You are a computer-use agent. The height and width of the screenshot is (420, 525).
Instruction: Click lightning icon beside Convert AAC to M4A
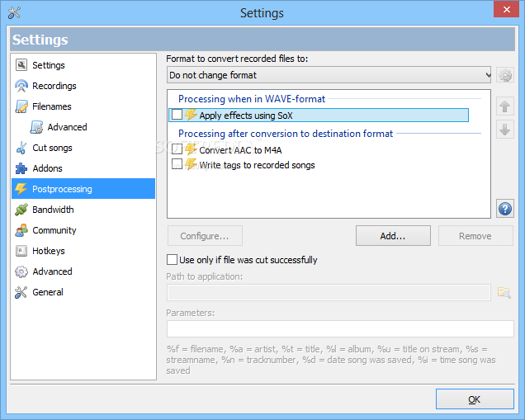pos(191,149)
